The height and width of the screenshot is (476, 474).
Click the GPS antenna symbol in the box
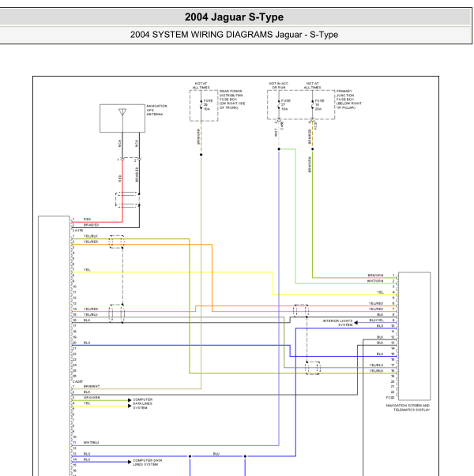pyautogui.click(x=122, y=112)
